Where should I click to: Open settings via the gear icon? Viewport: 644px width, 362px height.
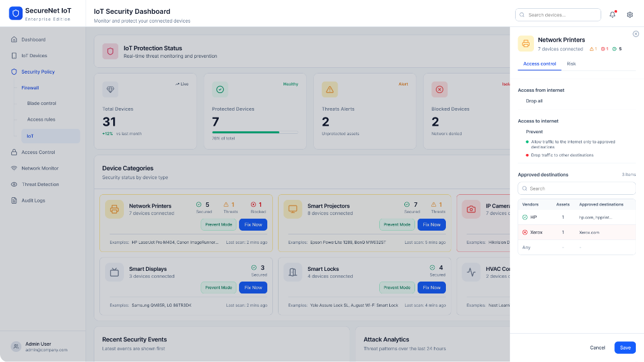pos(630,15)
